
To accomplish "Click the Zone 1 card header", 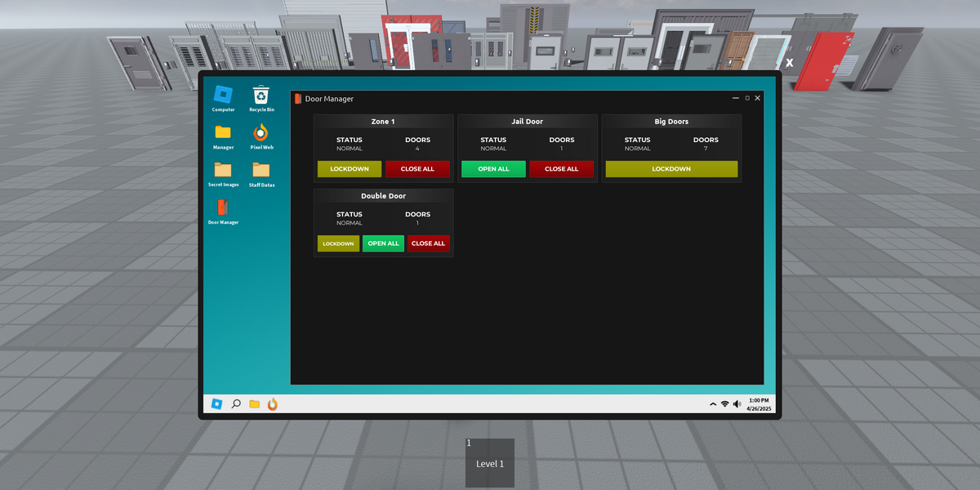I will (x=383, y=122).
